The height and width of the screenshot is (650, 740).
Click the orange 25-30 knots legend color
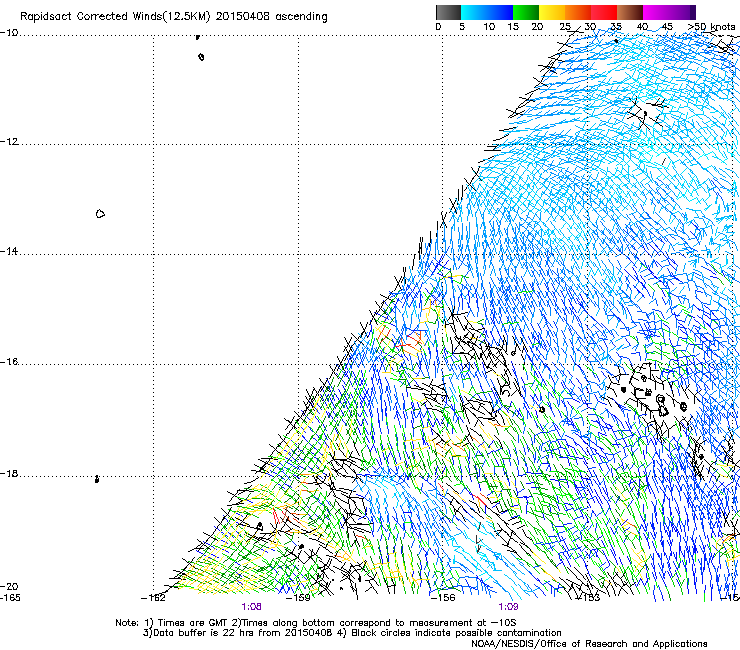[x=578, y=12]
